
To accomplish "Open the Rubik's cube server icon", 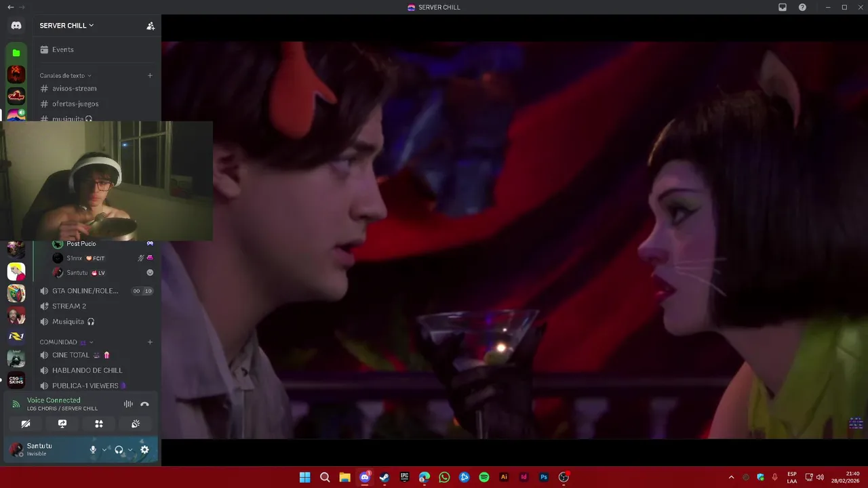I will [16, 293].
